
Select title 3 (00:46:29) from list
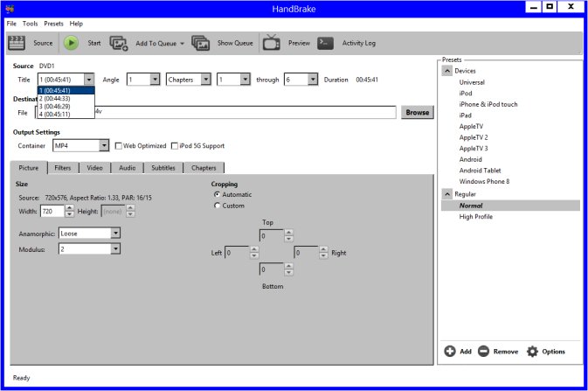[66, 107]
